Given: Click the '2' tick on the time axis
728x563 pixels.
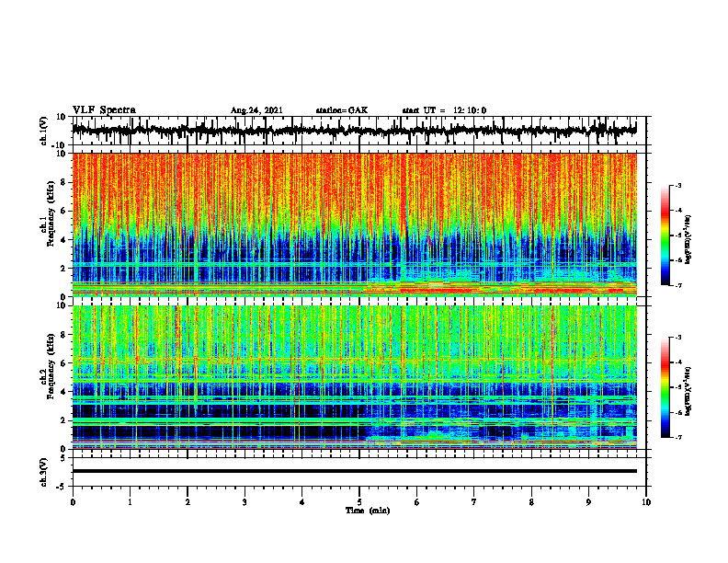Looking at the screenshot, I should 188,502.
